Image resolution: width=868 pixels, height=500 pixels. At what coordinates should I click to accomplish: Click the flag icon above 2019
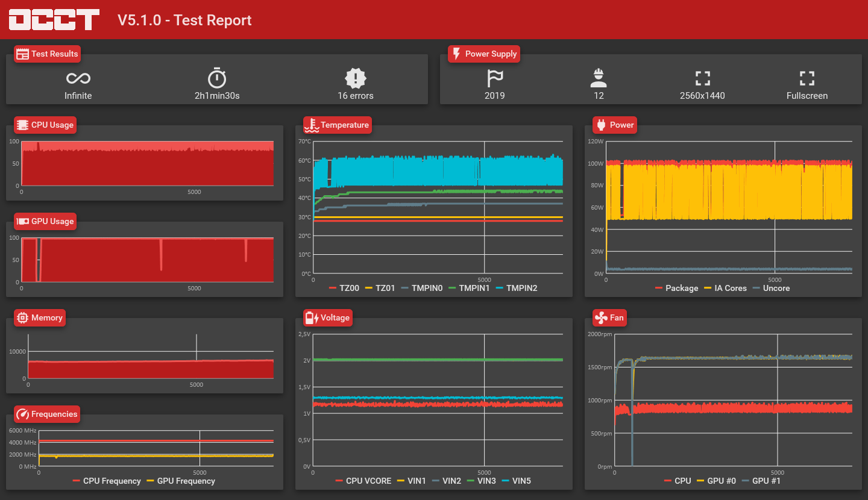tap(495, 78)
